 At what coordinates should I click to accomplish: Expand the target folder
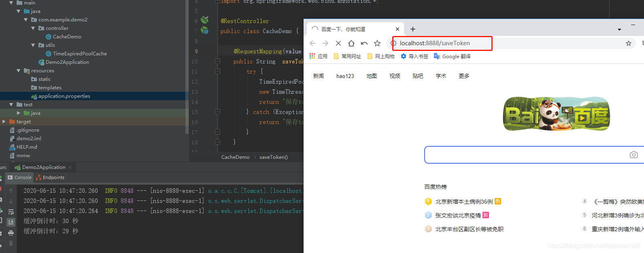[4, 122]
